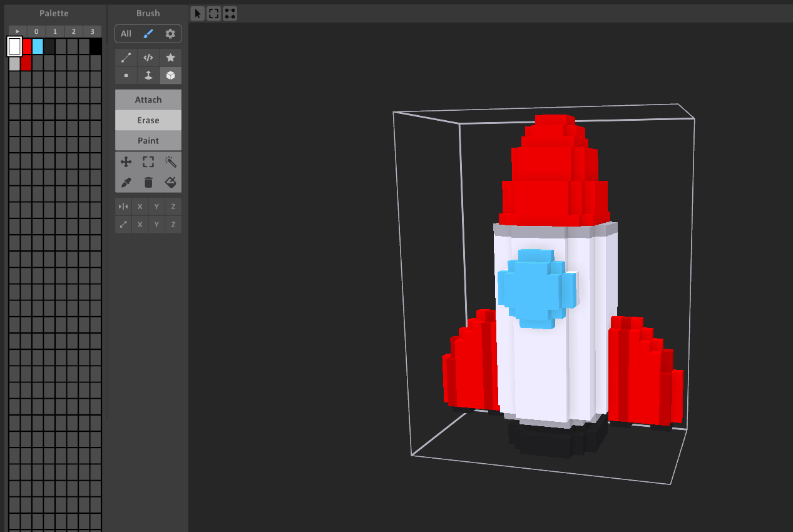793x532 pixels.
Task: Enable mirror on the X axis
Action: point(140,206)
